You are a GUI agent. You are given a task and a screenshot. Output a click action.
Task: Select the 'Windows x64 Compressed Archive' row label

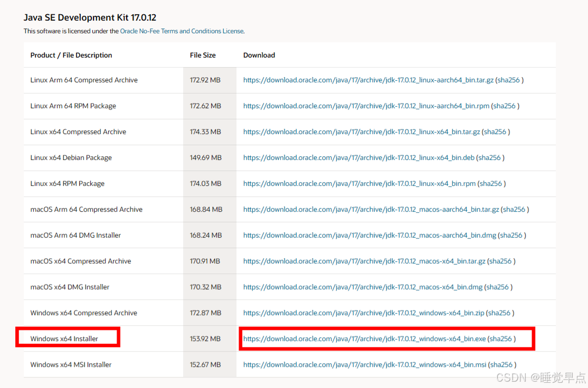pos(83,313)
